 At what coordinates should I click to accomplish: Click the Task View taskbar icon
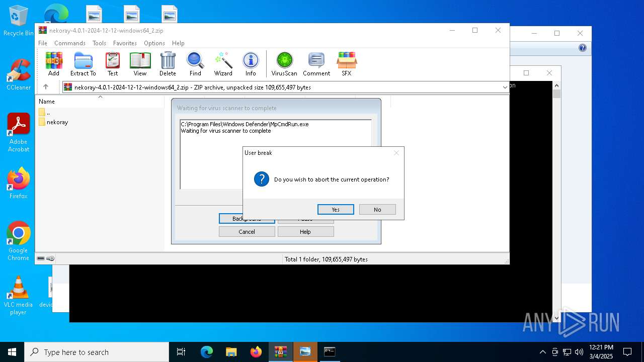181,352
